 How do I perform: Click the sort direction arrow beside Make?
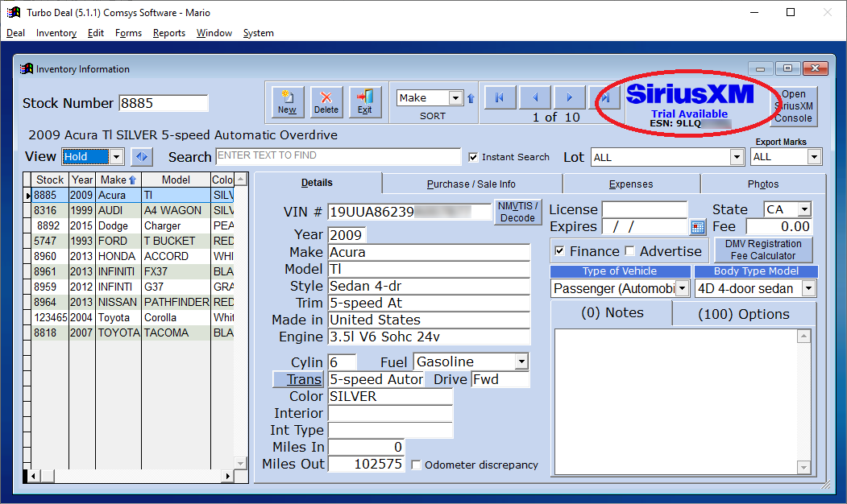click(471, 98)
